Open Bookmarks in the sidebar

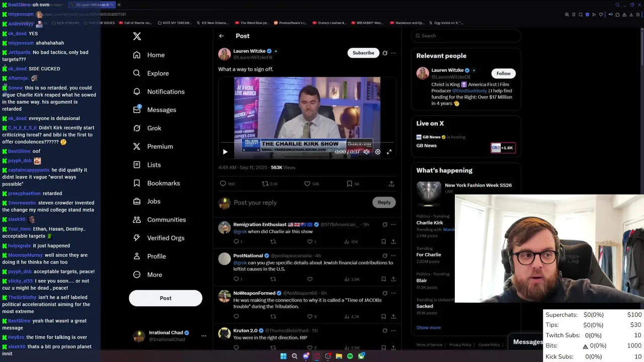(x=156, y=183)
